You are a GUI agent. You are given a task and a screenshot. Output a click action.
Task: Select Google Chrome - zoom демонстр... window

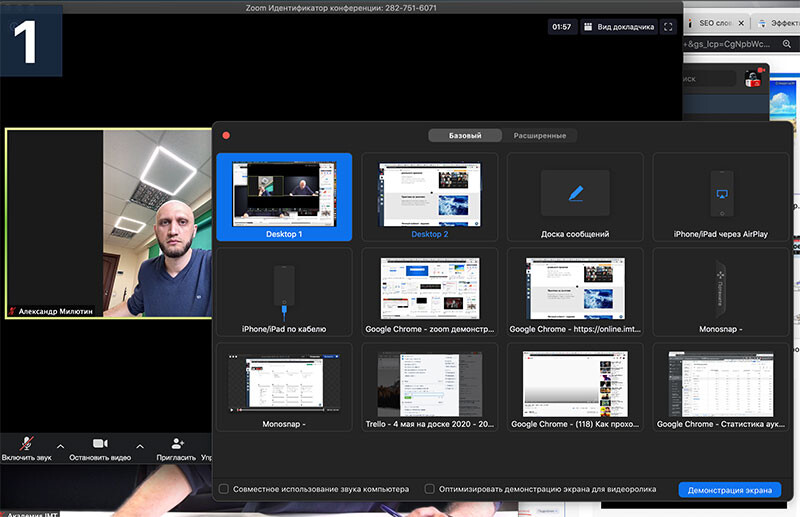(x=430, y=292)
